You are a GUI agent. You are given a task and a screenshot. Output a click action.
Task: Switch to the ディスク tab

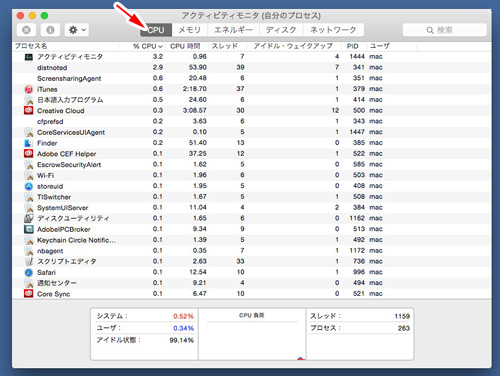click(x=281, y=30)
